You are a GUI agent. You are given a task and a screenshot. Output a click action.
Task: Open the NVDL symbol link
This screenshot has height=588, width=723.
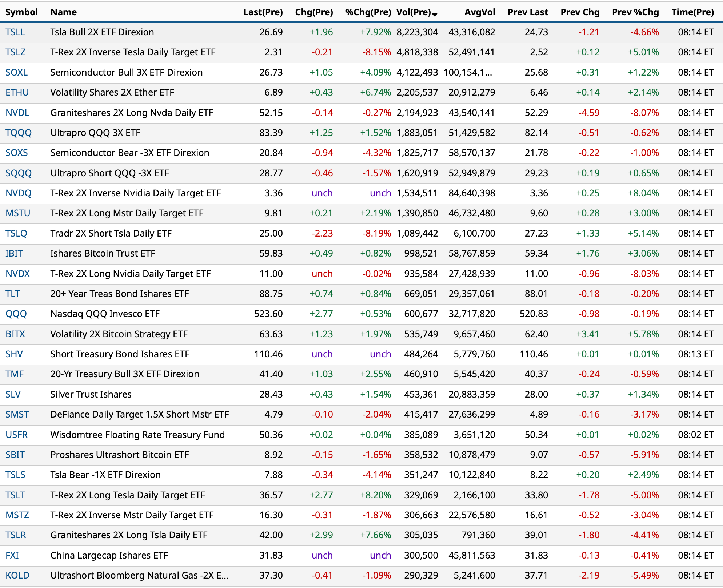[x=17, y=113]
